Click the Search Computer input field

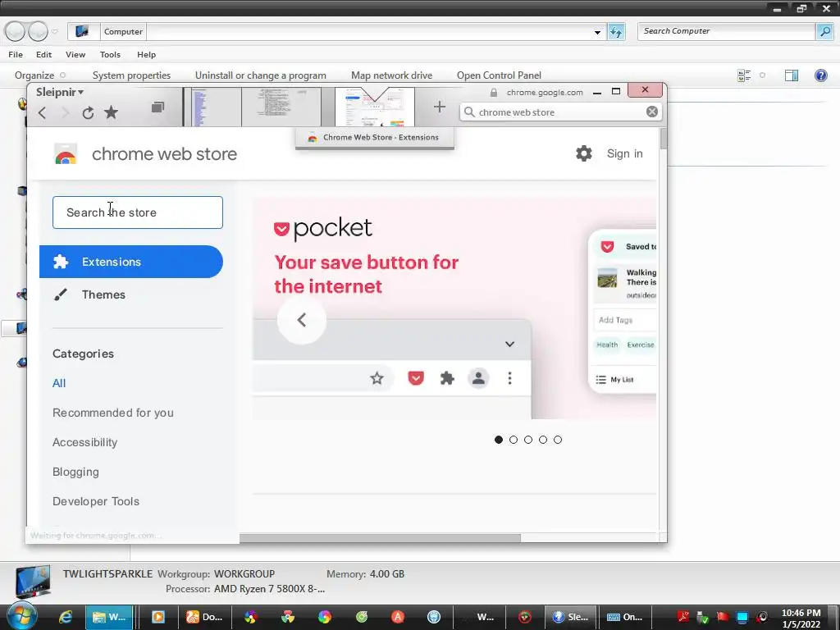point(727,31)
